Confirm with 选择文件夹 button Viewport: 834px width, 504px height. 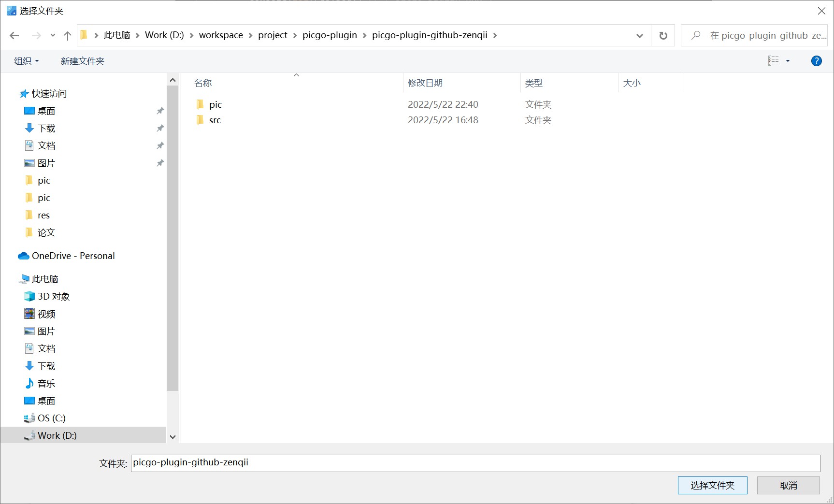tap(712, 485)
